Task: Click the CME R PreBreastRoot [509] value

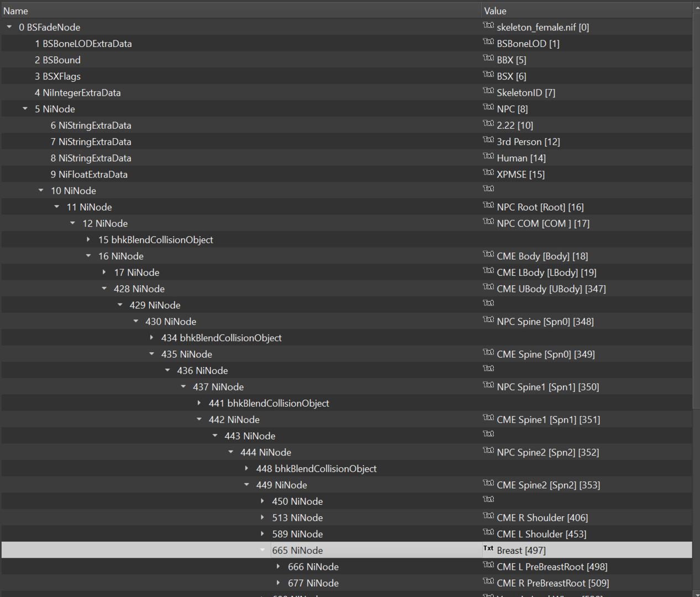Action: tap(553, 583)
